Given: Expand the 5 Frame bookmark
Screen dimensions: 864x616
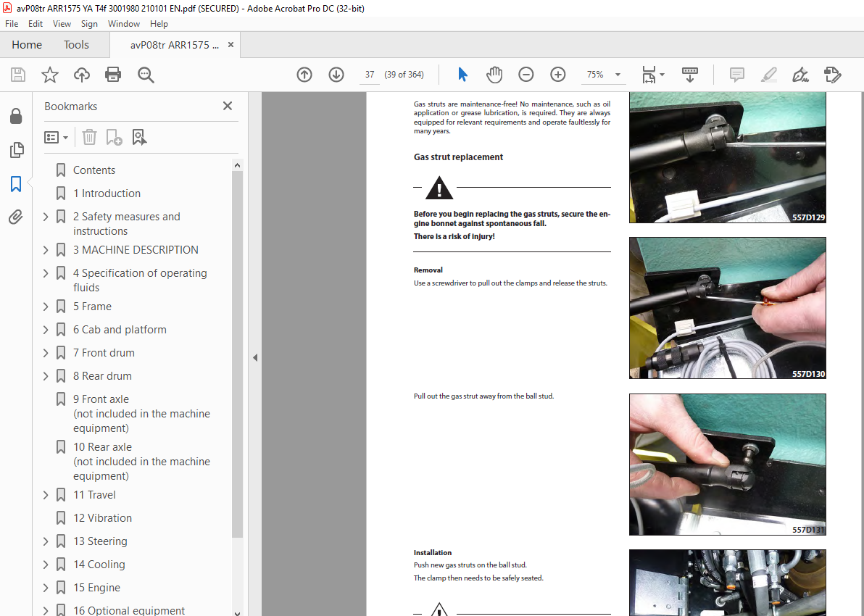Looking at the screenshot, I should coord(46,307).
